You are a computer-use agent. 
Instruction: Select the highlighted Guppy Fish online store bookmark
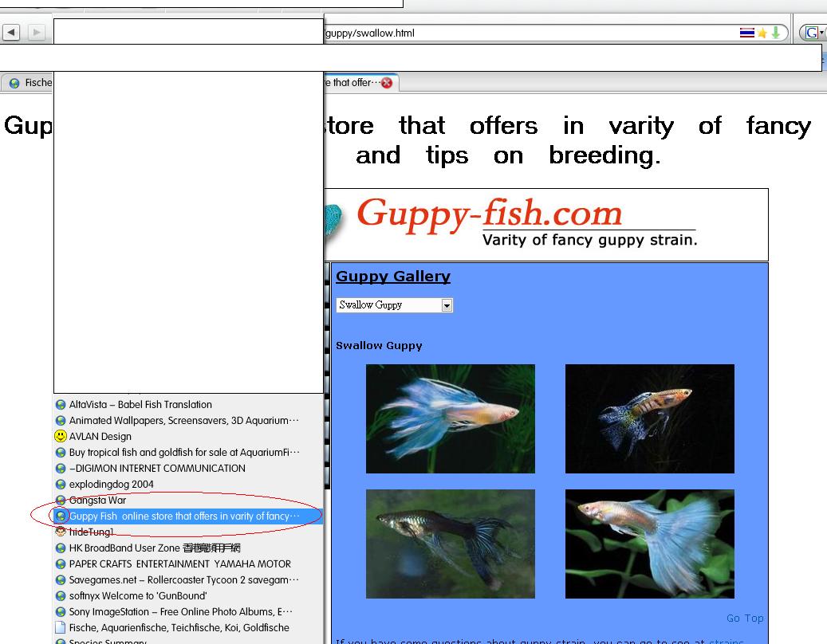point(188,516)
